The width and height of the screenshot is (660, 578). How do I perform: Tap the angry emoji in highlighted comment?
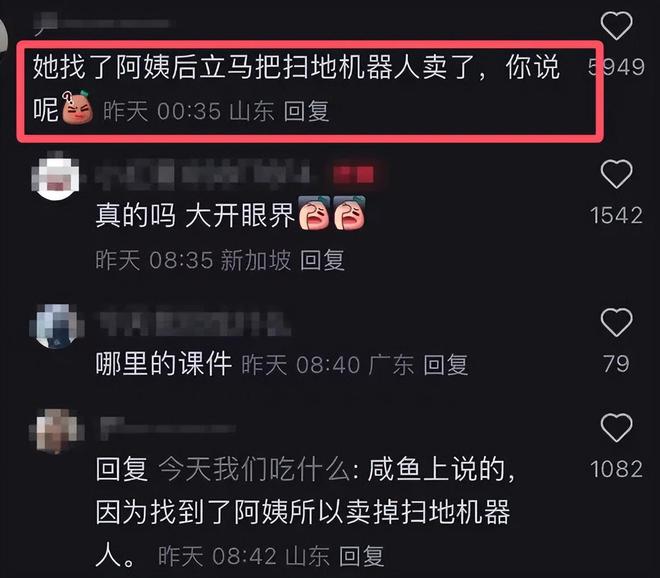(x=77, y=107)
